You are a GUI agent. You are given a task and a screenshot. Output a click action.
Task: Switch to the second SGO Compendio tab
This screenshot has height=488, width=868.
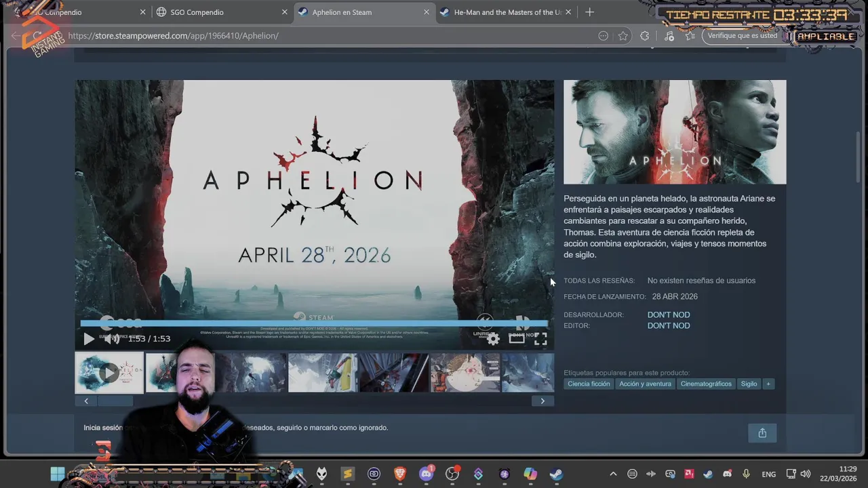[220, 12]
